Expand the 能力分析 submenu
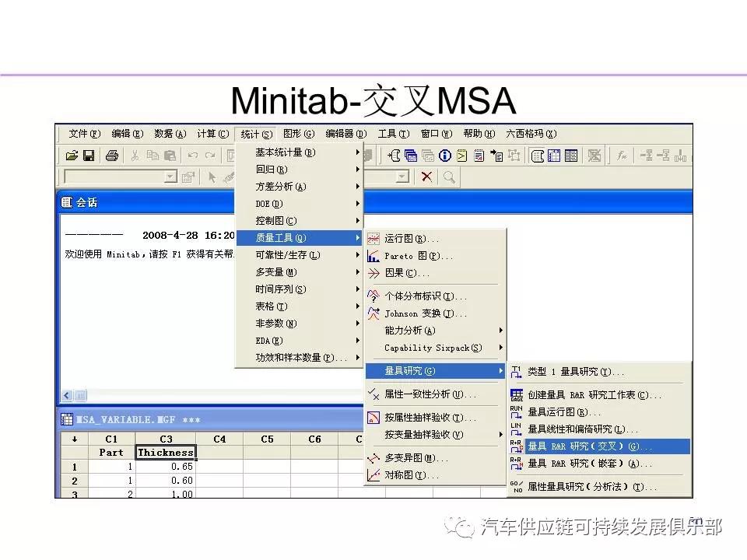The height and width of the screenshot is (560, 747). (x=434, y=331)
